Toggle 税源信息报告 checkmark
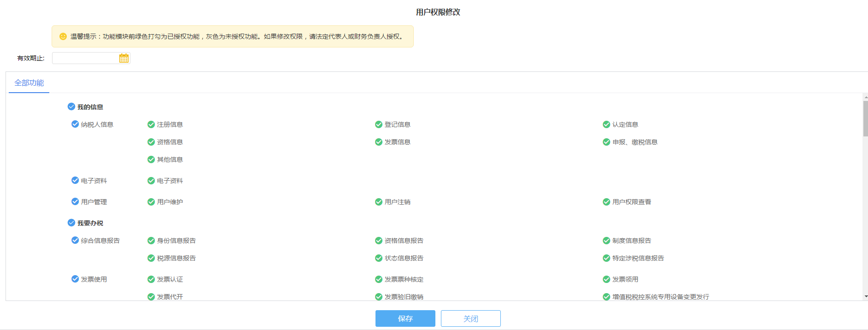Viewport: 868px width, 330px height. (x=151, y=258)
